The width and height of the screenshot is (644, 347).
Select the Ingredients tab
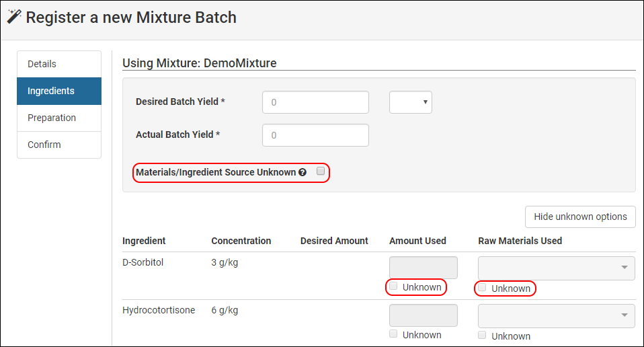59,91
